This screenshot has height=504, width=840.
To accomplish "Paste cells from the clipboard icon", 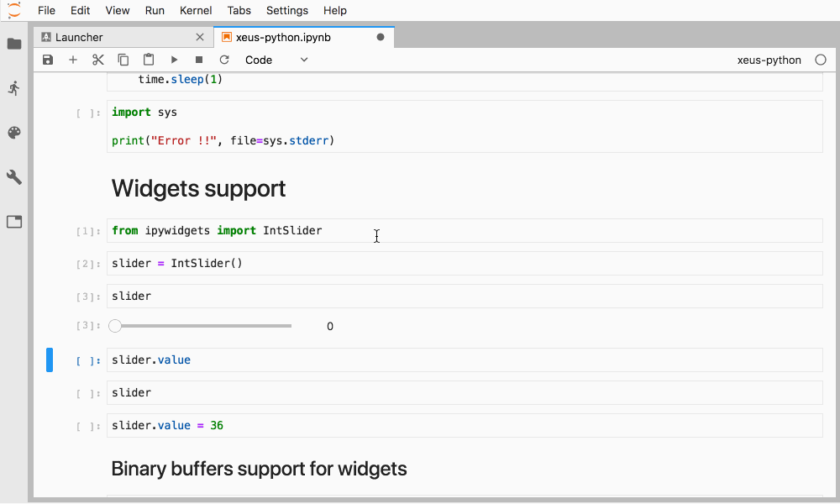I will pos(149,60).
